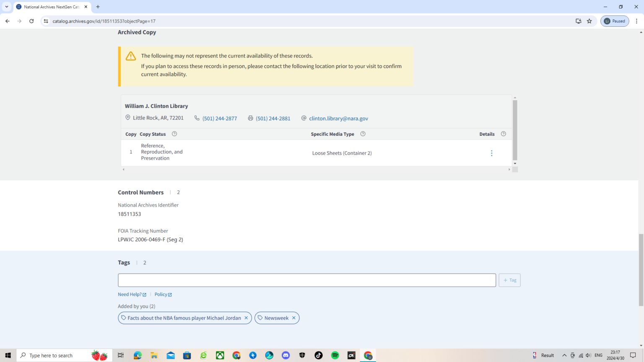Open Discord from the taskbar
Screen dimensions: 644x362
pyautogui.click(x=286, y=355)
